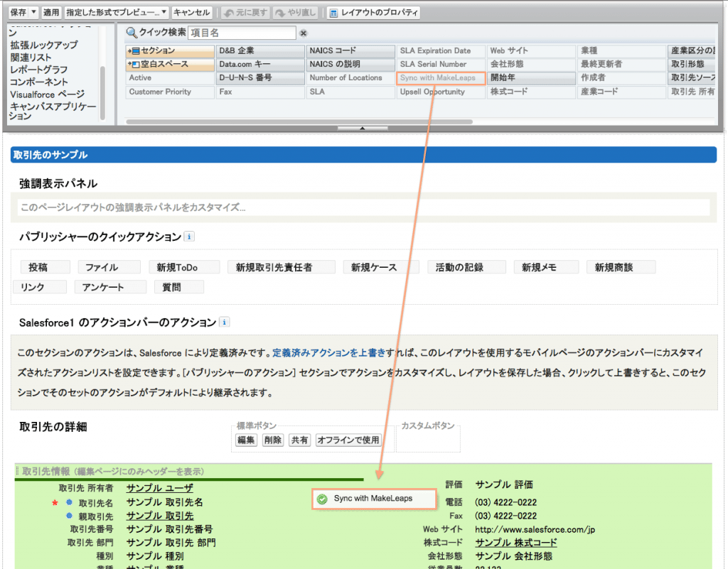Select 拡張ルックアップ in the palette list
Screen dimensions: 728x569
44,45
